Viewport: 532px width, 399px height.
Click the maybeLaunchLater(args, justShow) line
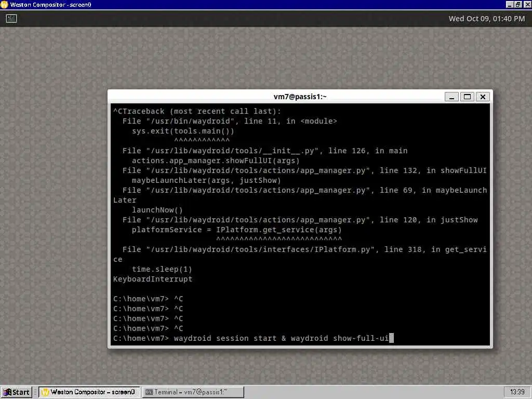pyautogui.click(x=206, y=180)
